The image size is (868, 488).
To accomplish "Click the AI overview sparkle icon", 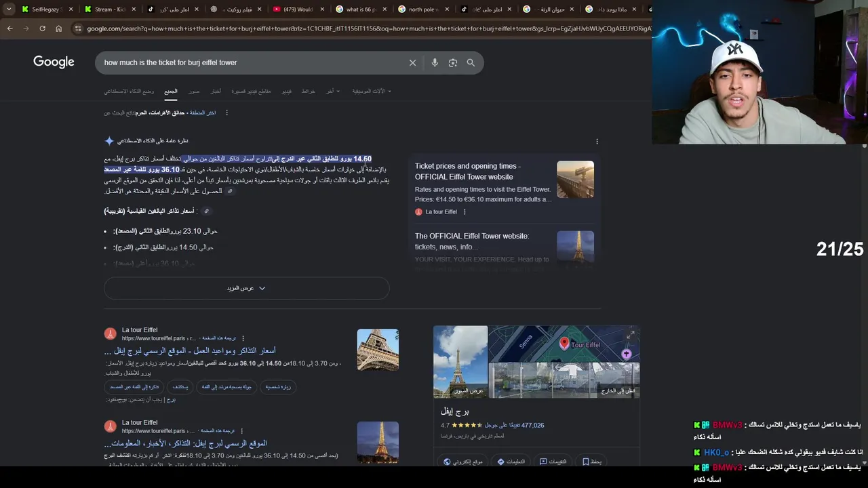I will [109, 141].
